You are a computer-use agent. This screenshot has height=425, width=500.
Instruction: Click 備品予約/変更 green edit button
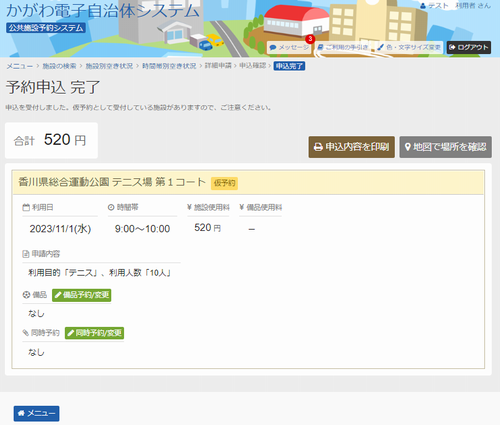point(82,295)
